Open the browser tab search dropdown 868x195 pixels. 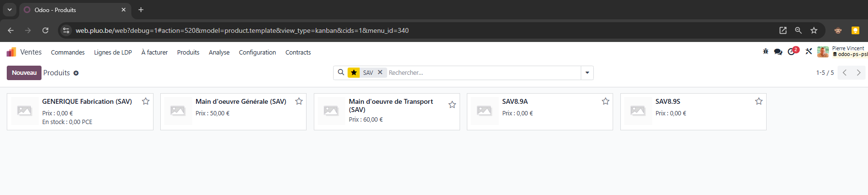pos(9,10)
